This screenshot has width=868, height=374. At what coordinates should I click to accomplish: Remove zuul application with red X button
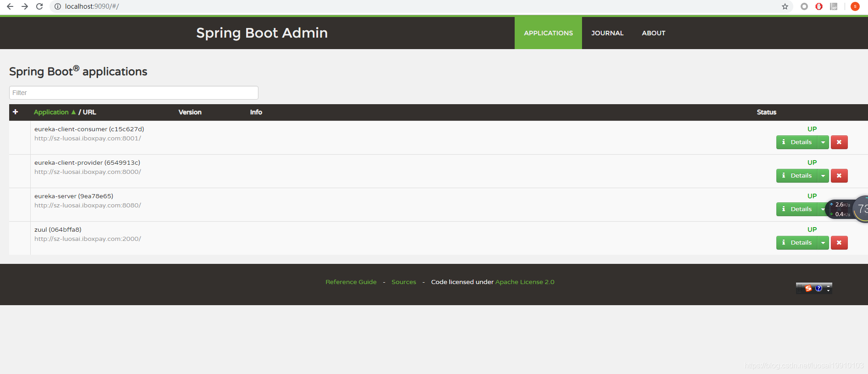pos(839,243)
